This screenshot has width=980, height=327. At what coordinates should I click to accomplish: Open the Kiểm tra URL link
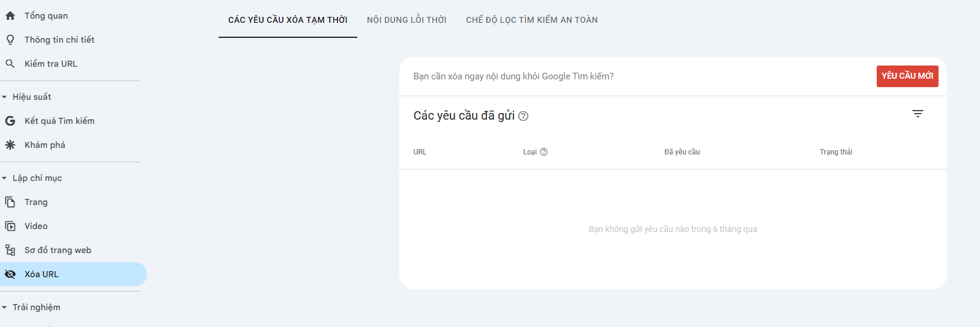coord(51,64)
